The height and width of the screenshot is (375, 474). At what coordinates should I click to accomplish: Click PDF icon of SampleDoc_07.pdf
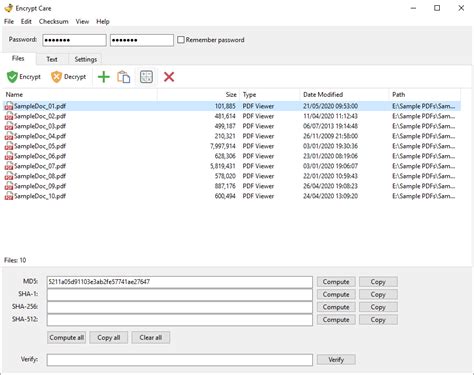(9, 166)
